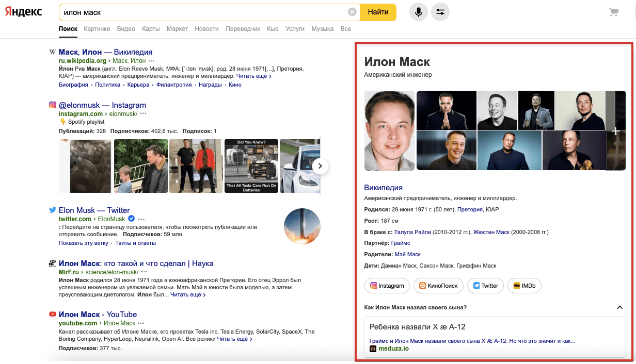Open the Кью tab
Viewport: 636px width, 364px height.
[273, 29]
